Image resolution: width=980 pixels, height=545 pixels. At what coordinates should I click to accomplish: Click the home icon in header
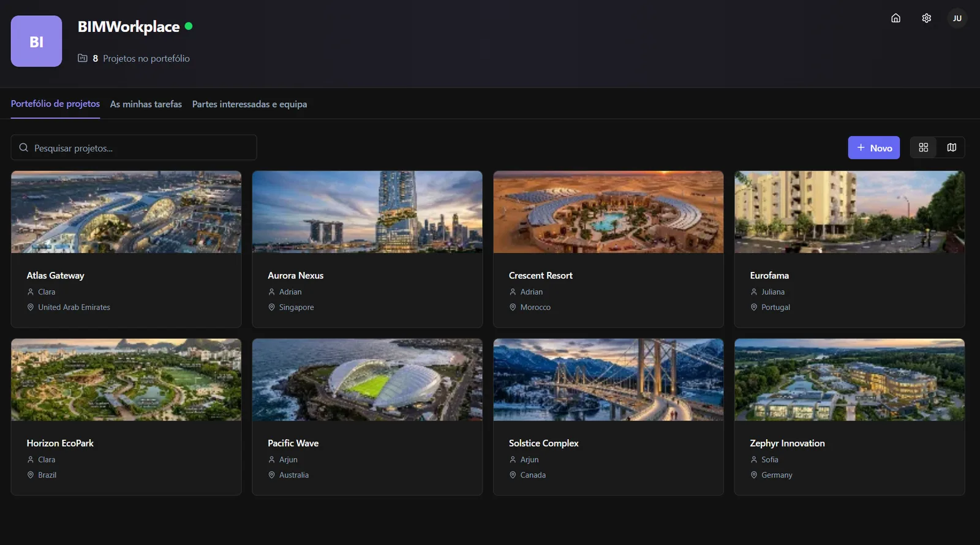click(895, 18)
